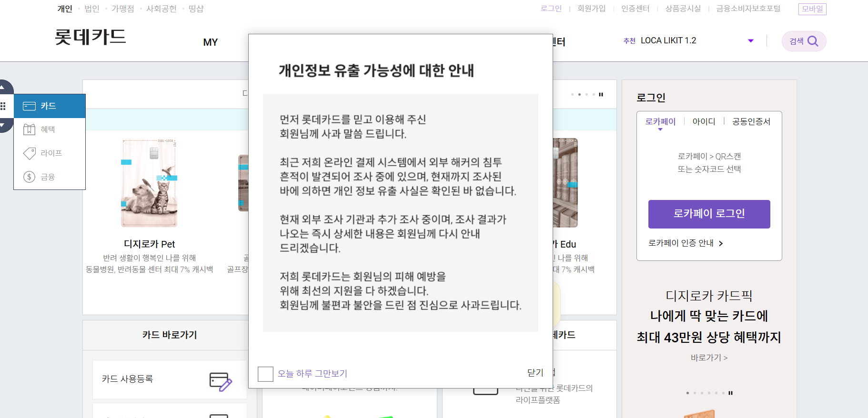The image size is (868, 418).
Task: Click the grid dots icon on side menu
Action: point(3,106)
